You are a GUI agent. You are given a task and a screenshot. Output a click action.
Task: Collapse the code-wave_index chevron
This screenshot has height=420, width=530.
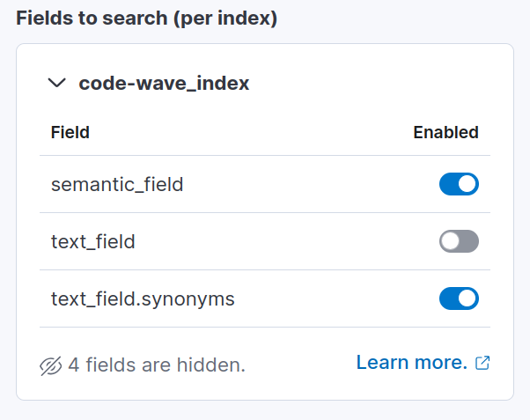pyautogui.click(x=57, y=84)
